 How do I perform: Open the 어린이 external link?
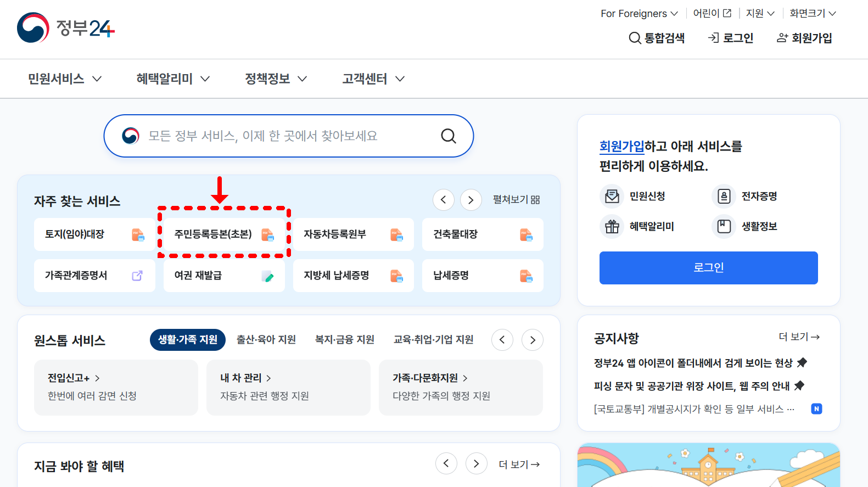point(712,13)
